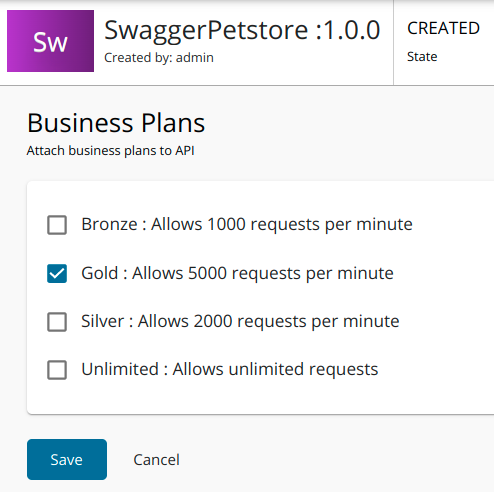The height and width of the screenshot is (492, 494).
Task: Click the Created by: admin text
Action: 159,58
